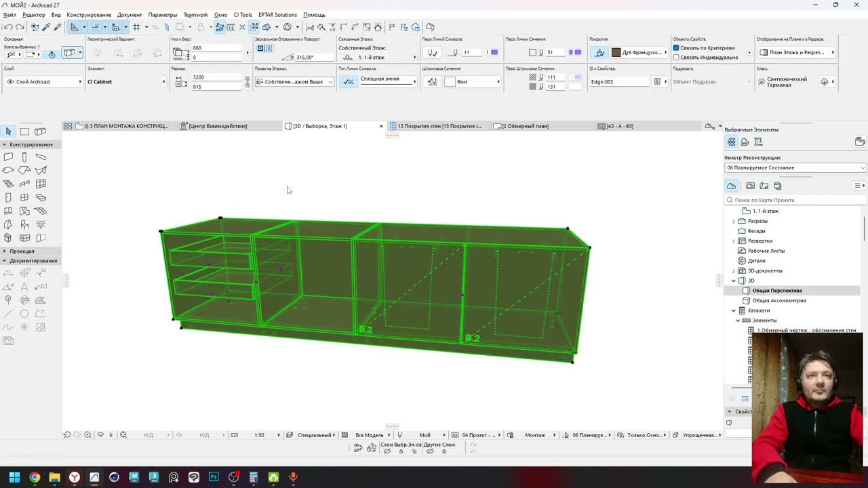Click the Edge-003 ID input field
The image size is (868, 488).
point(620,81)
